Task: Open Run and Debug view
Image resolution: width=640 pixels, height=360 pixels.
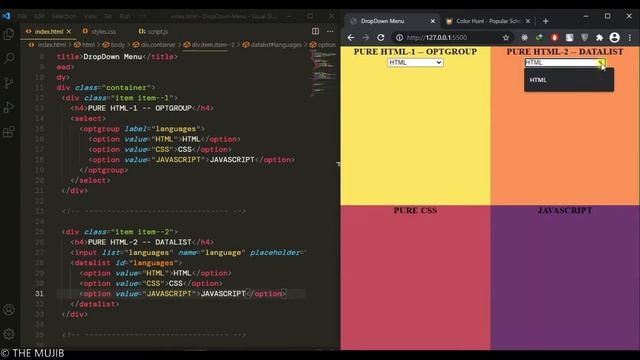Action: coord(9,107)
